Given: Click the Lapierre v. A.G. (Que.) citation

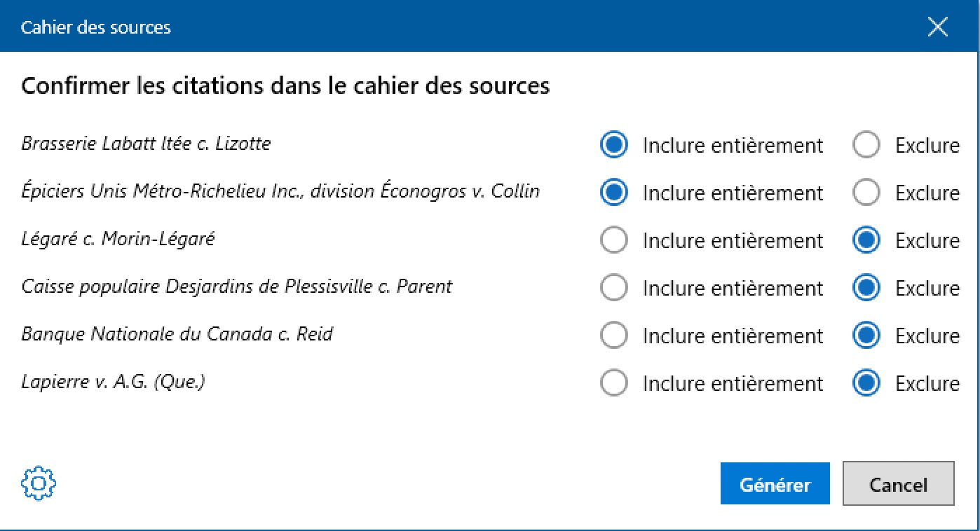Looking at the screenshot, I should (x=113, y=382).
